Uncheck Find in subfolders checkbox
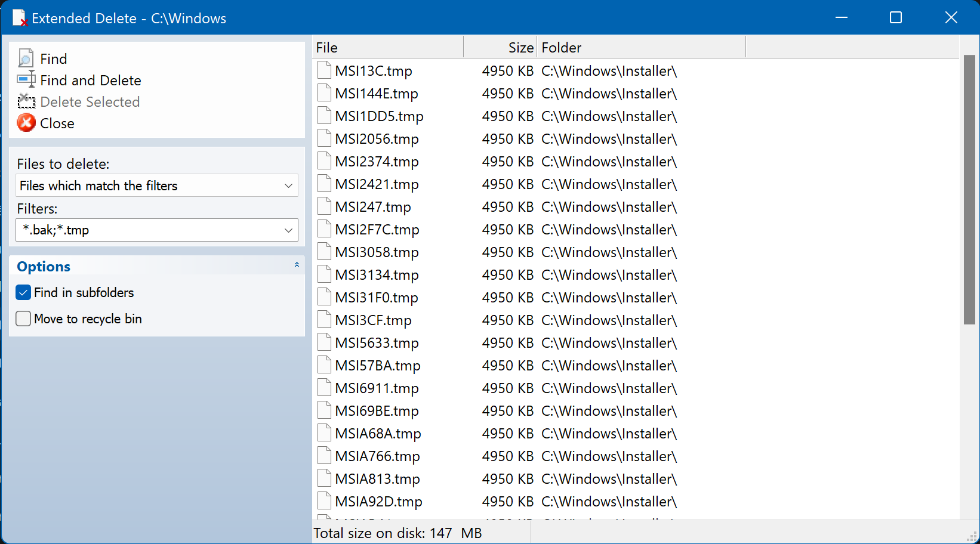Image resolution: width=980 pixels, height=544 pixels. pos(23,292)
